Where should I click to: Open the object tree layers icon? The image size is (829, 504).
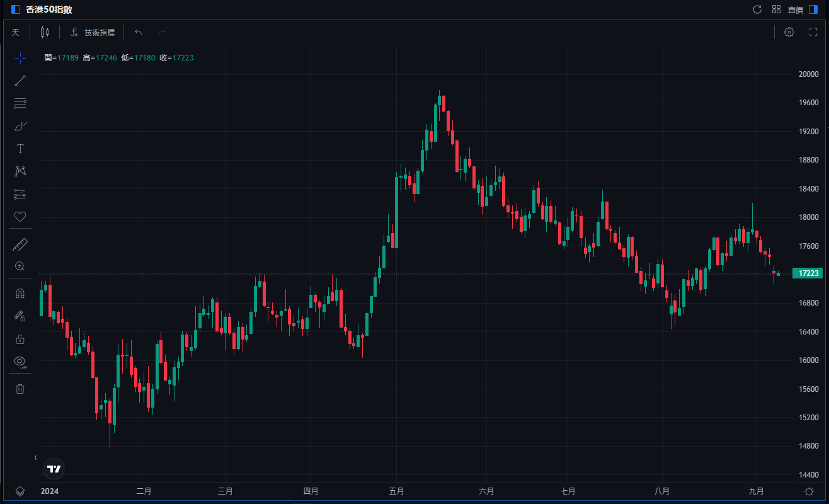click(x=20, y=492)
